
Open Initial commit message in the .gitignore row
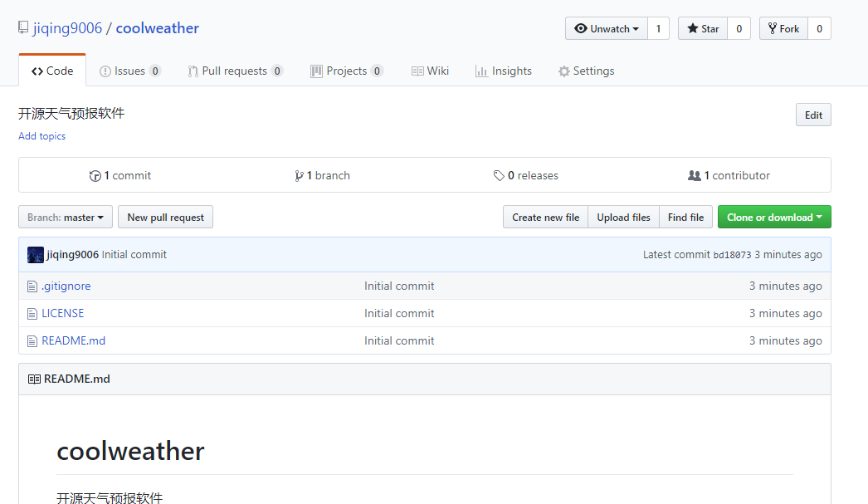[x=399, y=286]
